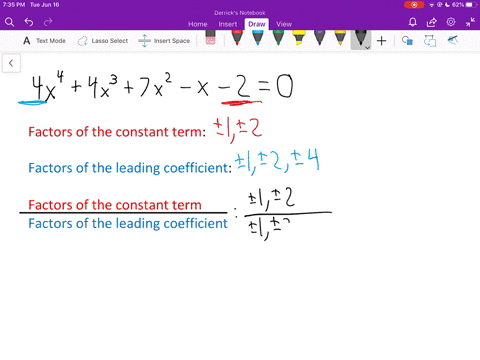Click "Factors of the leading coefficient:" blue text
Viewport: 480px width, 360px height.
coord(130,168)
